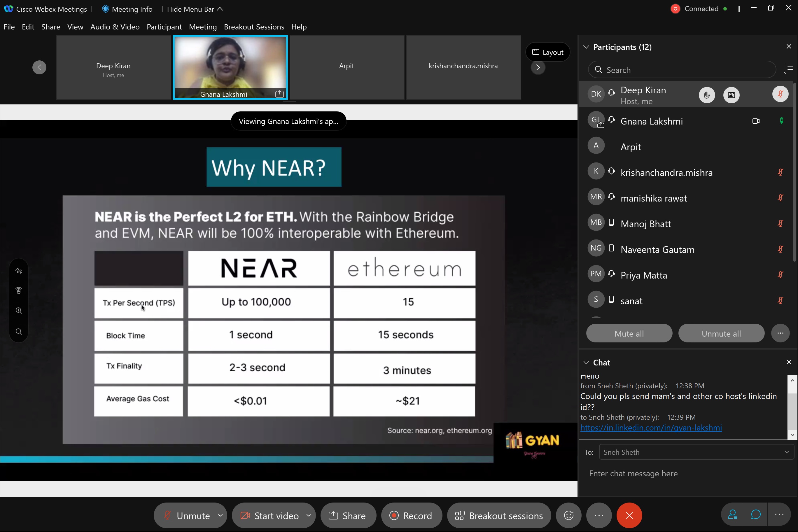The height and width of the screenshot is (532, 798).
Task: Unmute sanat's microphone
Action: point(780,301)
